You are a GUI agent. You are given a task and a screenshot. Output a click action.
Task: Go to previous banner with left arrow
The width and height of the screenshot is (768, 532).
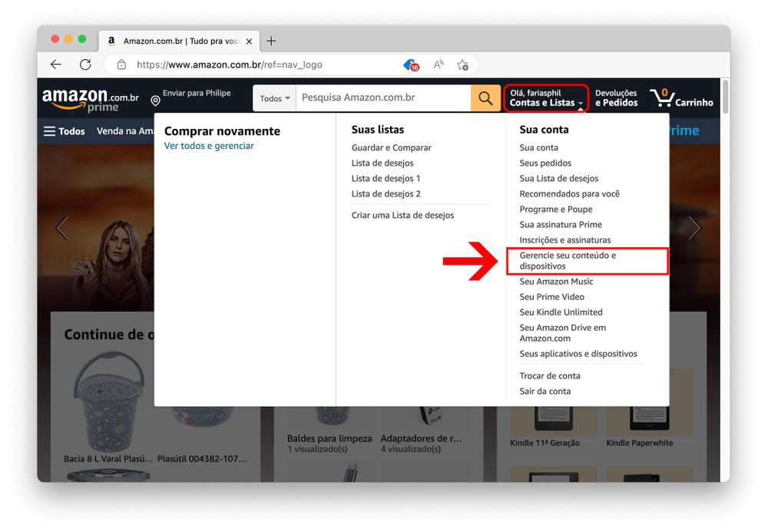[x=62, y=227]
